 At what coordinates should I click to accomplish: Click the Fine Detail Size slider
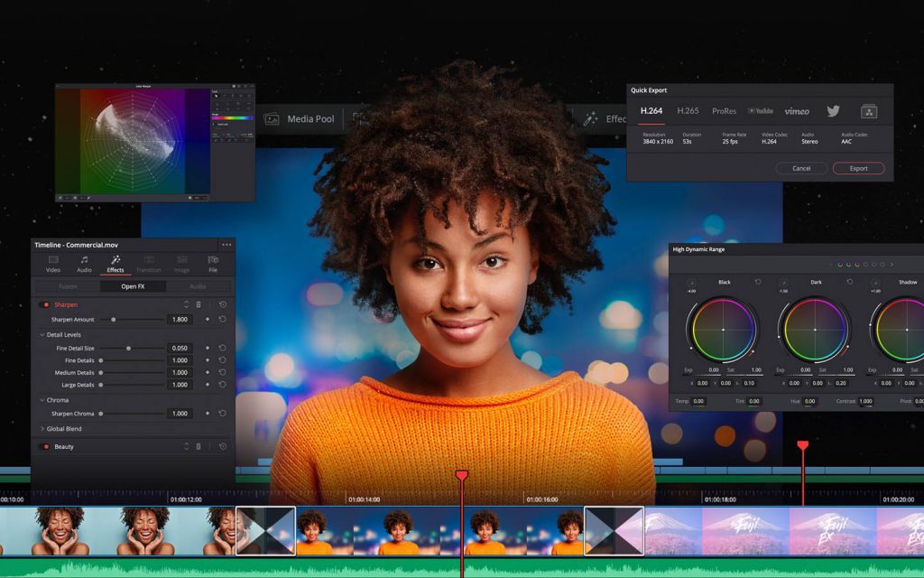(x=132, y=348)
